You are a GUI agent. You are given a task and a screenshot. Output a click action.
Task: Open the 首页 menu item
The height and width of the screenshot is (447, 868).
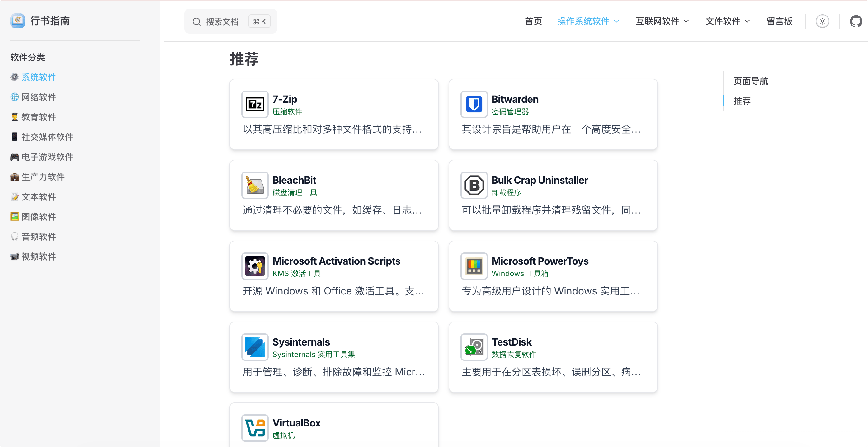click(x=533, y=21)
